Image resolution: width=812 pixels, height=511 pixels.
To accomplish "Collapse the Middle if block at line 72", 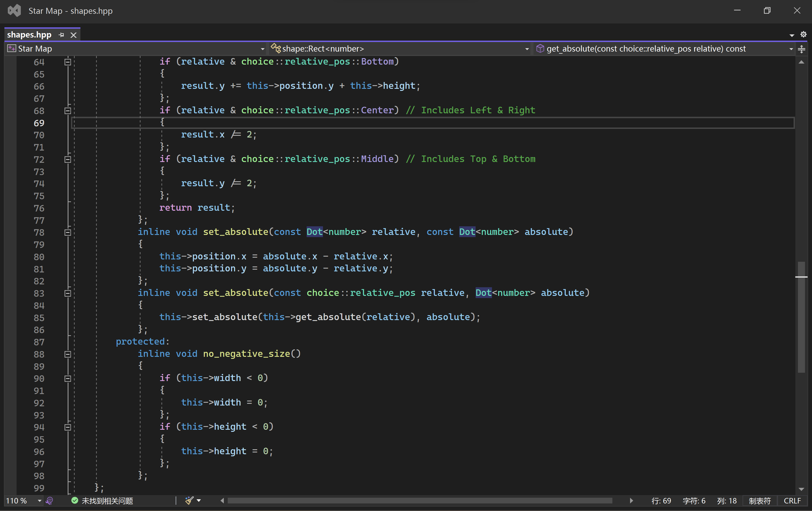I will [x=67, y=159].
